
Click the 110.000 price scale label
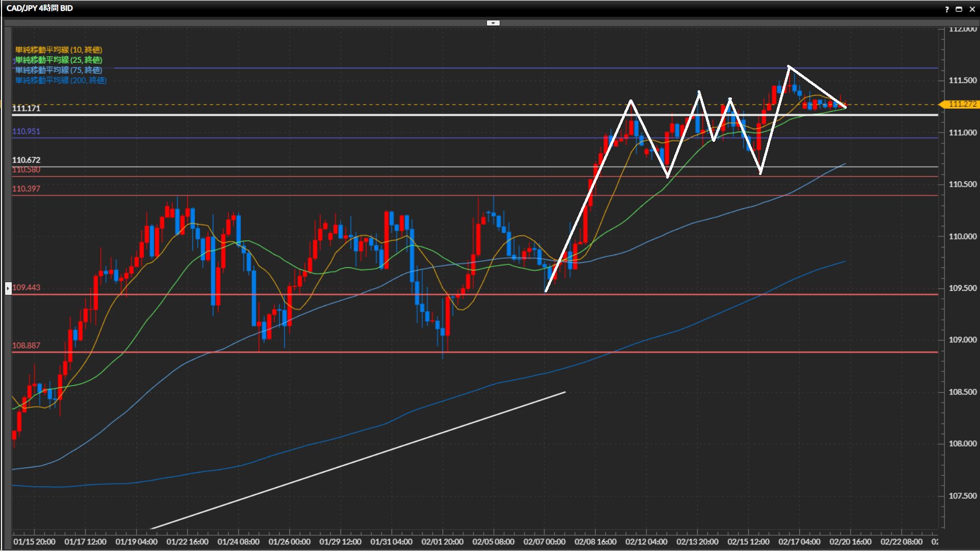[962, 236]
